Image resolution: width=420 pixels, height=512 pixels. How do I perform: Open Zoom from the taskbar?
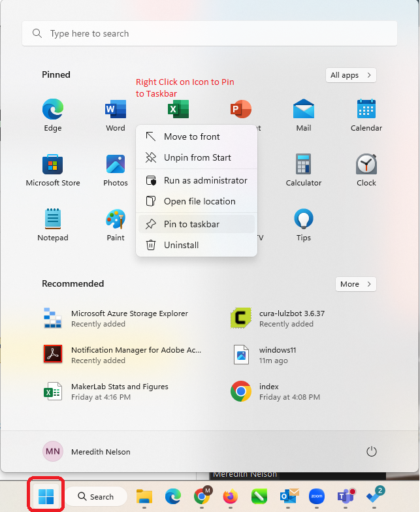point(317,496)
